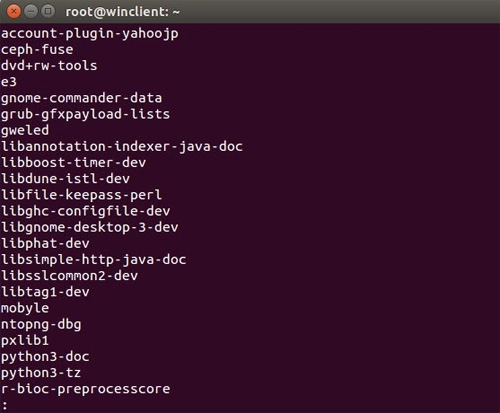Close the root@winclient terminal window
500x413 pixels.
point(14,12)
